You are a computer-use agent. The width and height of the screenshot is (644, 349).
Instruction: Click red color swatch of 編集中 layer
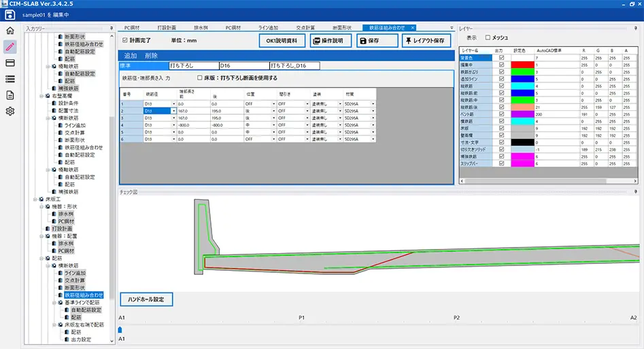(522, 65)
